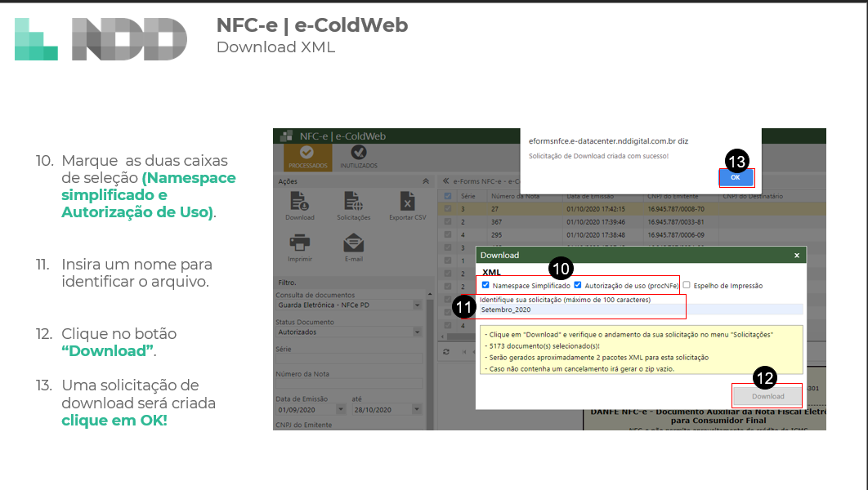Uncheck Namespace Simplificado checkbox
The height and width of the screenshot is (490, 868).
[x=485, y=285]
